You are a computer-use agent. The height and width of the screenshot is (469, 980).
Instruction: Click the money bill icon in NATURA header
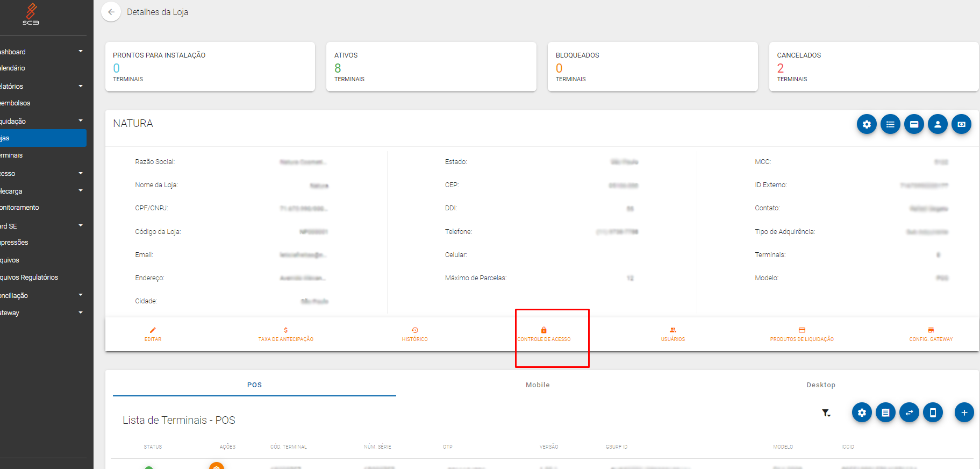click(961, 124)
